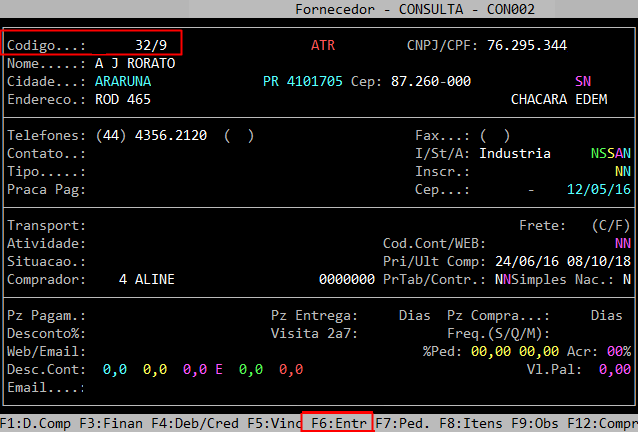Click the Comprador value 4 ALINE

[x=151, y=279]
